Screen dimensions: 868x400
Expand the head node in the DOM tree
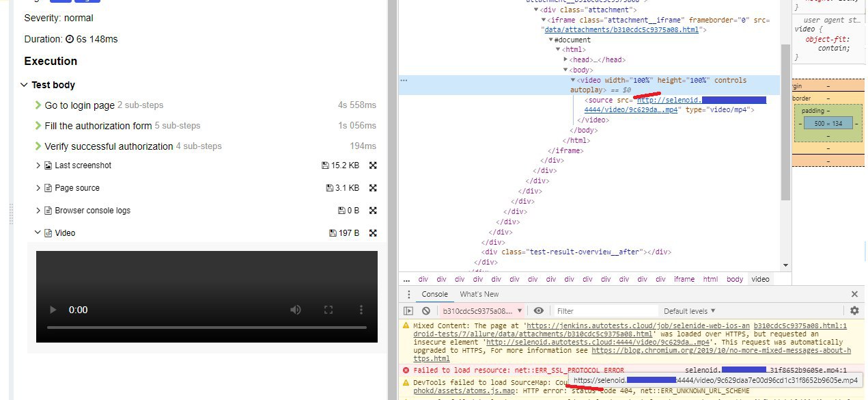tap(565, 59)
